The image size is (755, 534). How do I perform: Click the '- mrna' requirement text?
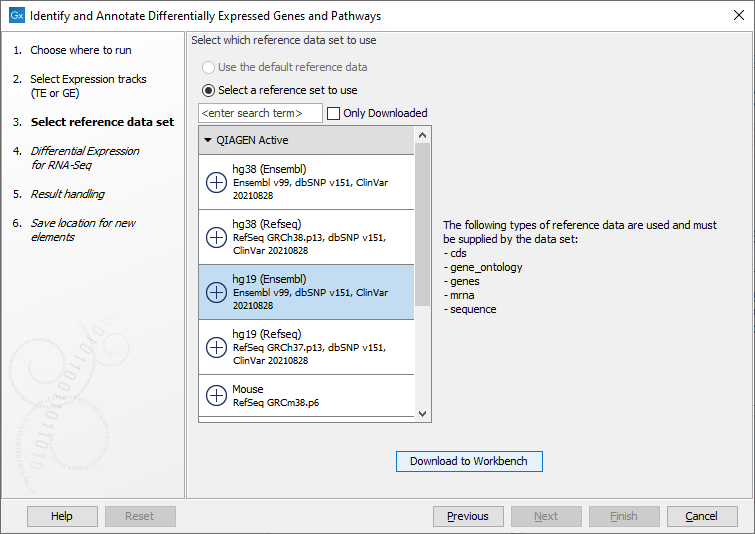coord(459,295)
